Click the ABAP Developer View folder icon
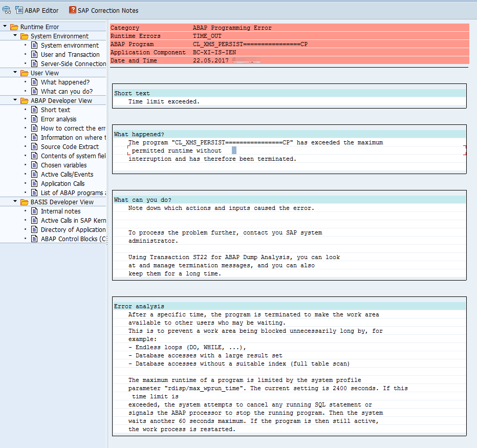 (25, 101)
